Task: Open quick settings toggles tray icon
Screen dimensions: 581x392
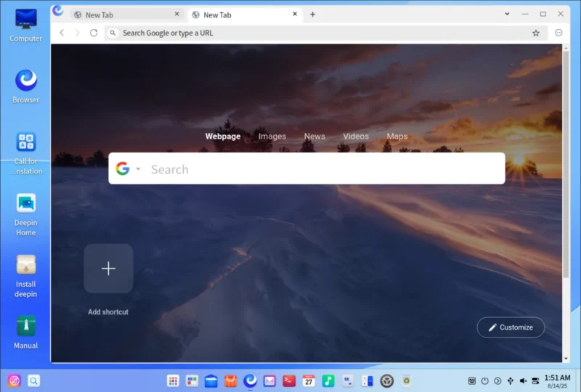Action: 535,380
